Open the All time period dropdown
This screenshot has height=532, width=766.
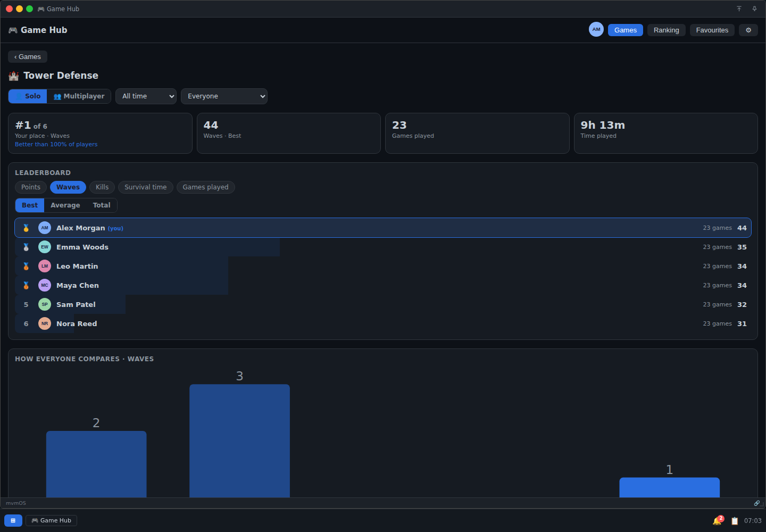coord(146,96)
